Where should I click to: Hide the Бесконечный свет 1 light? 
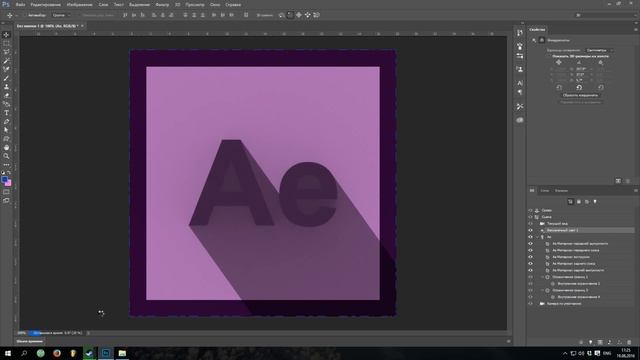click(x=530, y=230)
